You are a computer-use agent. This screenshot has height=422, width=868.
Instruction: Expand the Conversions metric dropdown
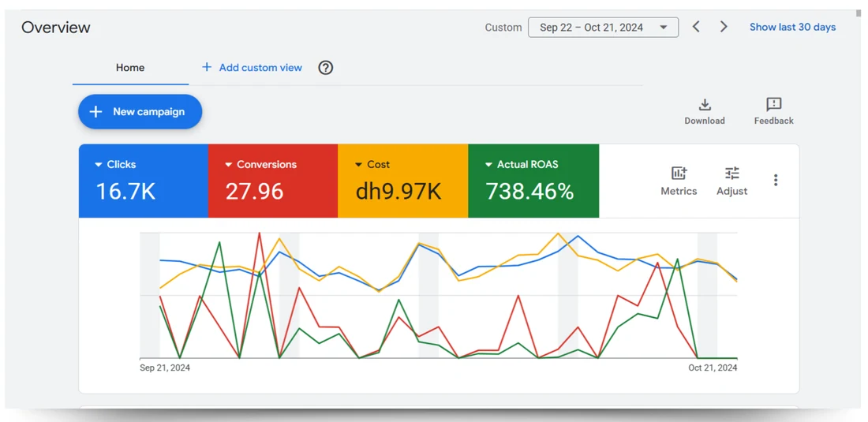pos(228,165)
